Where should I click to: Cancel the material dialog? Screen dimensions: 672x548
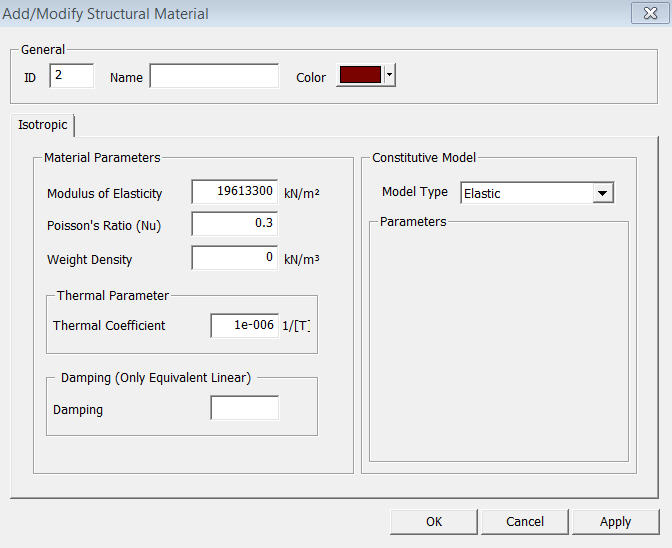[525, 521]
